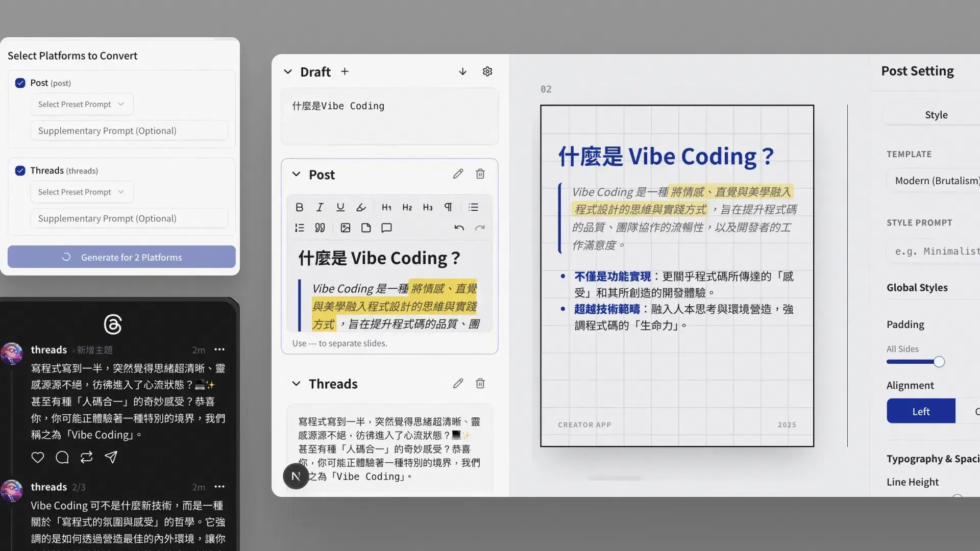Screen dimensions: 980x551
Task: Edit the Post section with pencil icon
Action: [x=458, y=174]
